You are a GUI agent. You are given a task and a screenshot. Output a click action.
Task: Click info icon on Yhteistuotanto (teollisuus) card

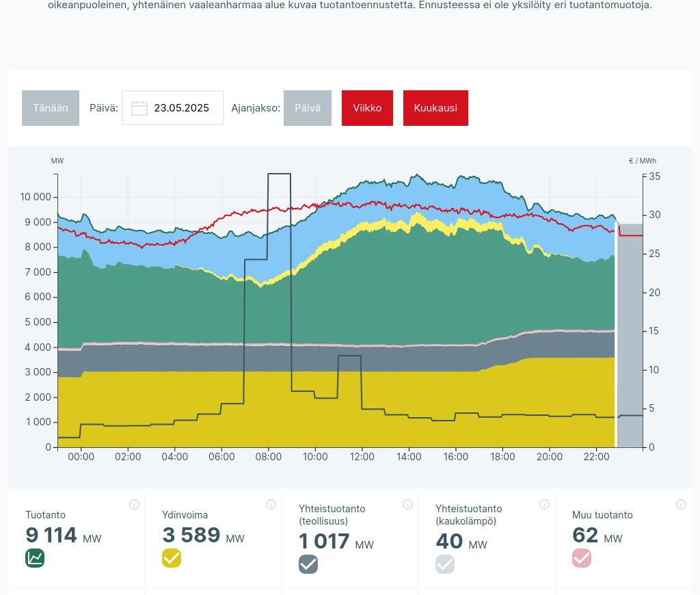[407, 505]
